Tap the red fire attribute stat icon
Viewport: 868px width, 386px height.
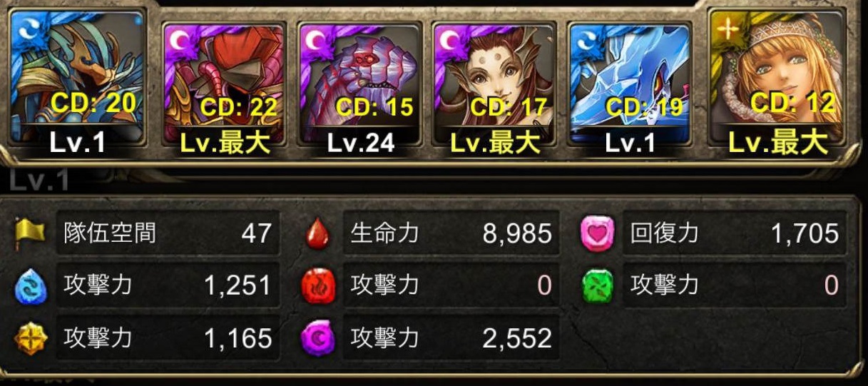317,286
